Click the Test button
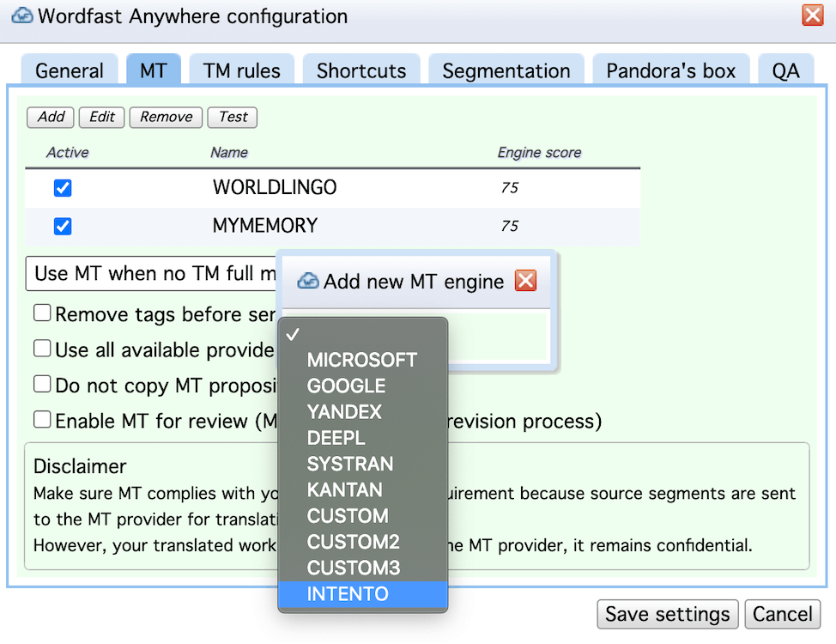The image size is (836, 644). coord(233,117)
